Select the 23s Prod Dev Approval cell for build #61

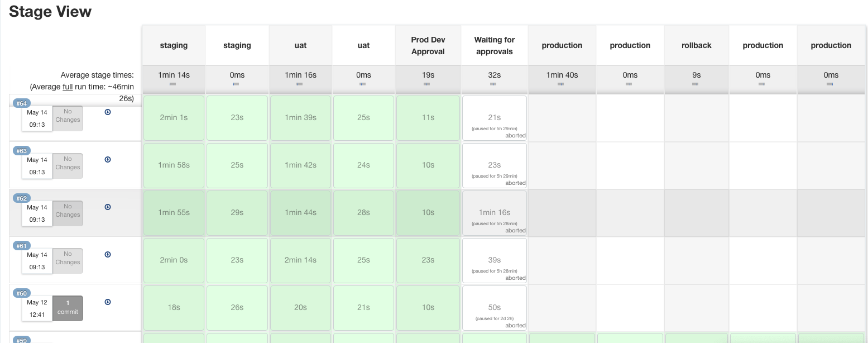[428, 260]
